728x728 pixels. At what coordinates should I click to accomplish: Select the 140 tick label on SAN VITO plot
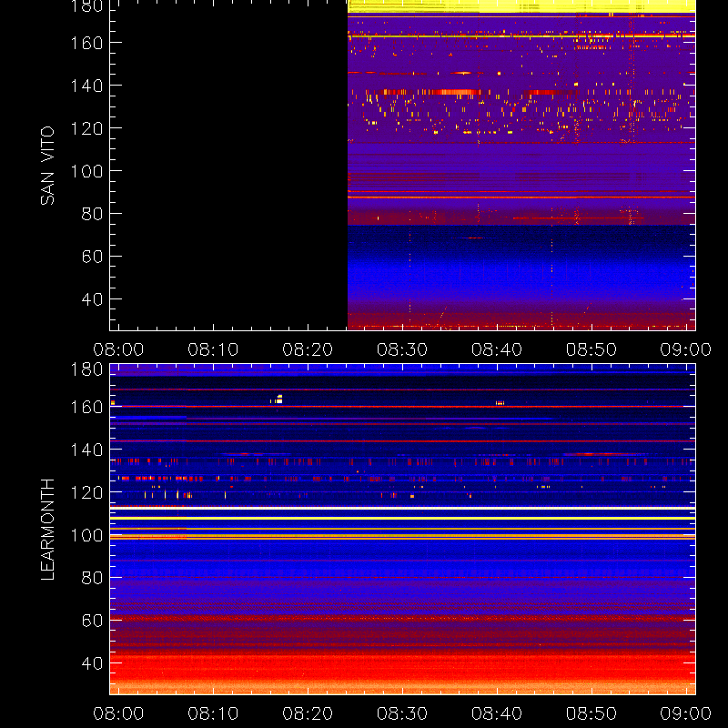(86, 86)
